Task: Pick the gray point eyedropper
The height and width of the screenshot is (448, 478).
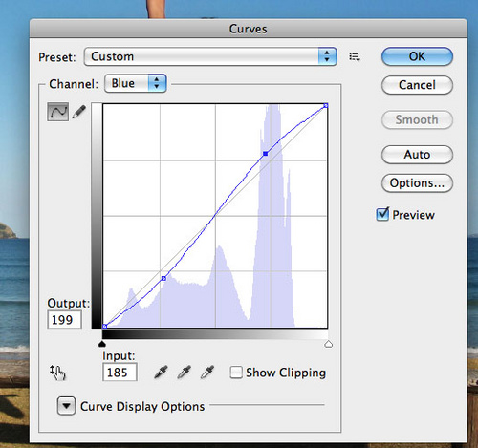Action: click(185, 373)
